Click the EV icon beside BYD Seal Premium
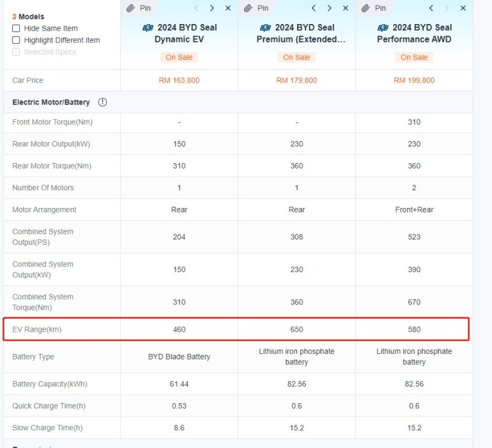The image size is (492, 448). click(266, 28)
